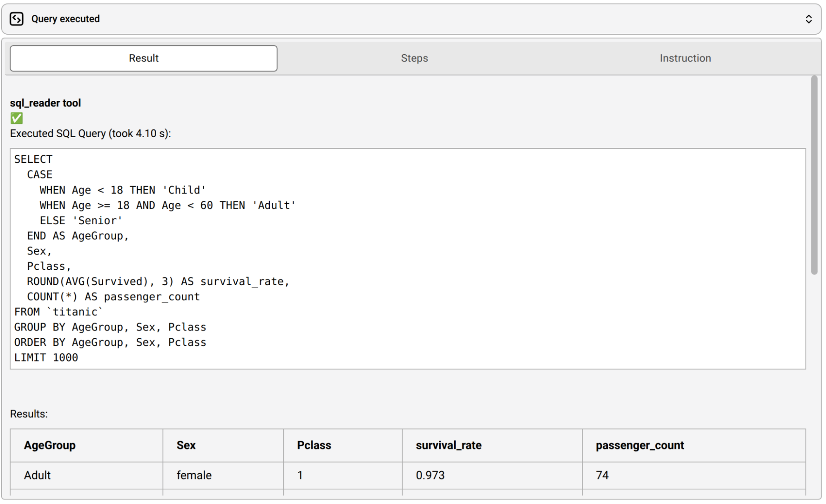The image size is (826, 504).
Task: Click the female cell in results table
Action: tap(194, 475)
